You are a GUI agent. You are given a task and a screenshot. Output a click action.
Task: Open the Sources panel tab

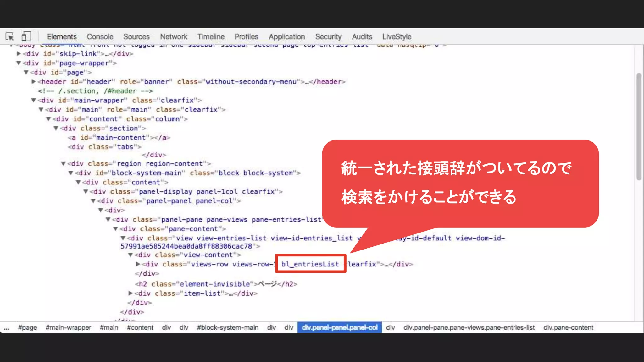(x=136, y=36)
